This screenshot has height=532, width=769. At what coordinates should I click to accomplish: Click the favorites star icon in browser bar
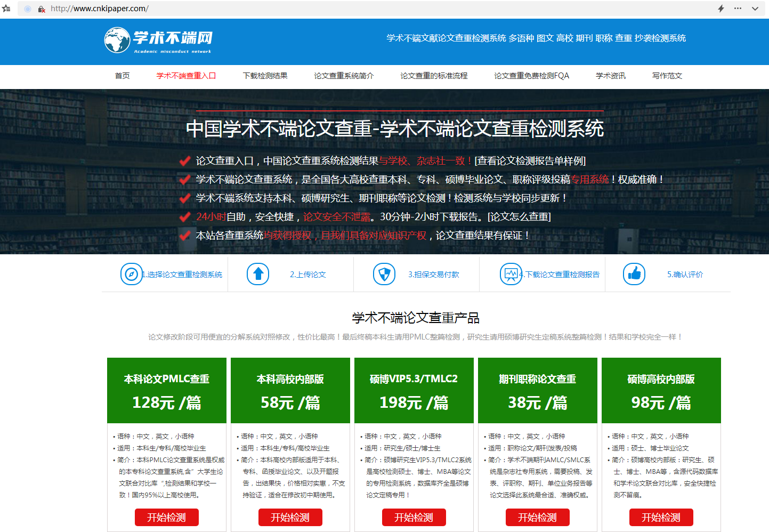click(6, 9)
